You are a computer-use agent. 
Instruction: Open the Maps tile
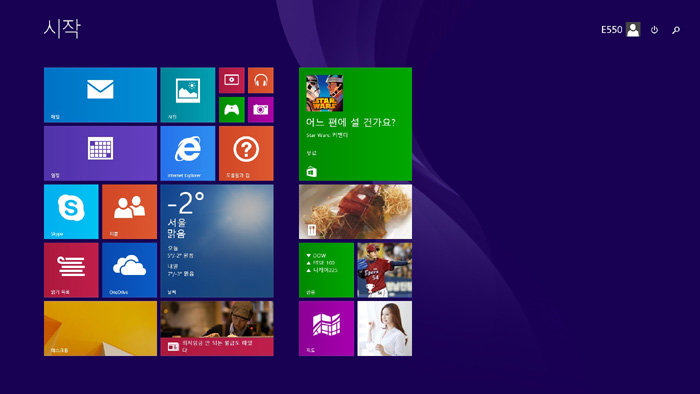[x=326, y=328]
